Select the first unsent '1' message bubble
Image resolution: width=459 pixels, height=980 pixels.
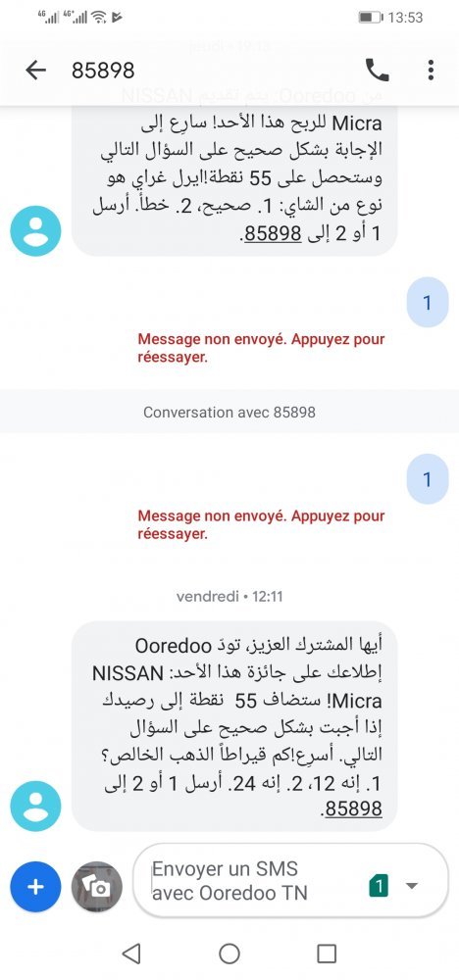tap(428, 303)
